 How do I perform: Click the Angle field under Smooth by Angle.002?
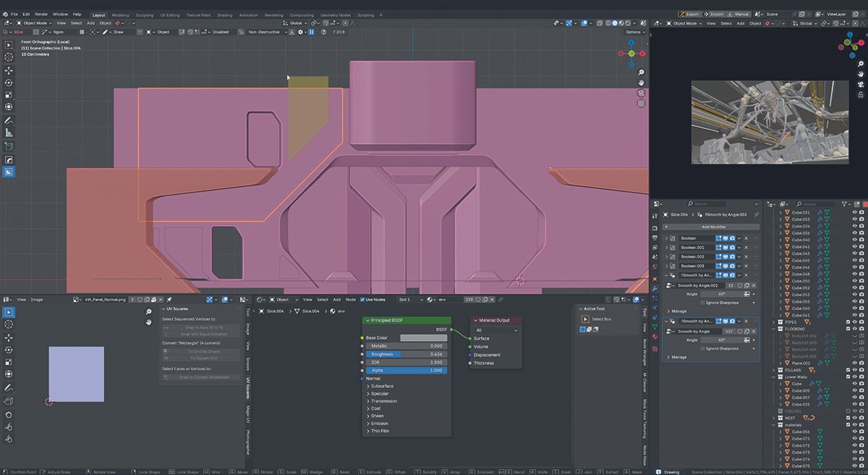tap(721, 294)
